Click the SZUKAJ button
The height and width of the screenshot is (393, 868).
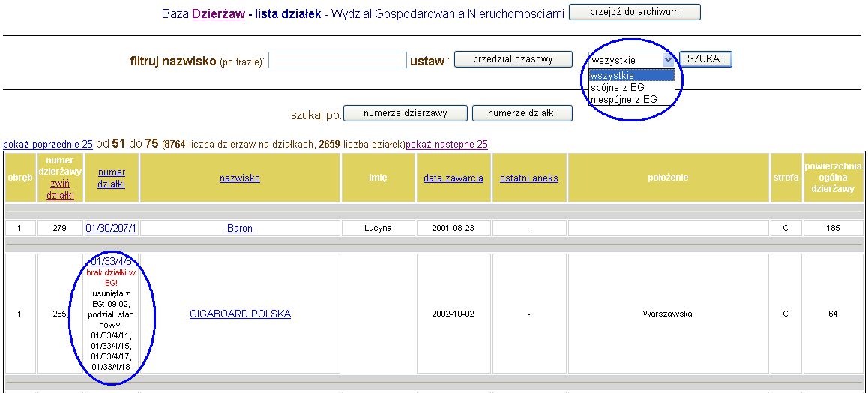[705, 59]
